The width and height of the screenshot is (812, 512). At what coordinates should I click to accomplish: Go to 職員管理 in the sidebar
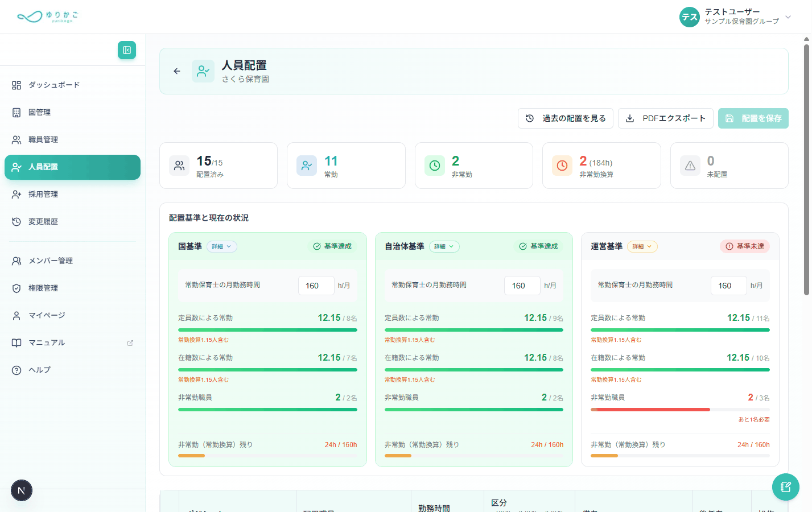(x=72, y=140)
